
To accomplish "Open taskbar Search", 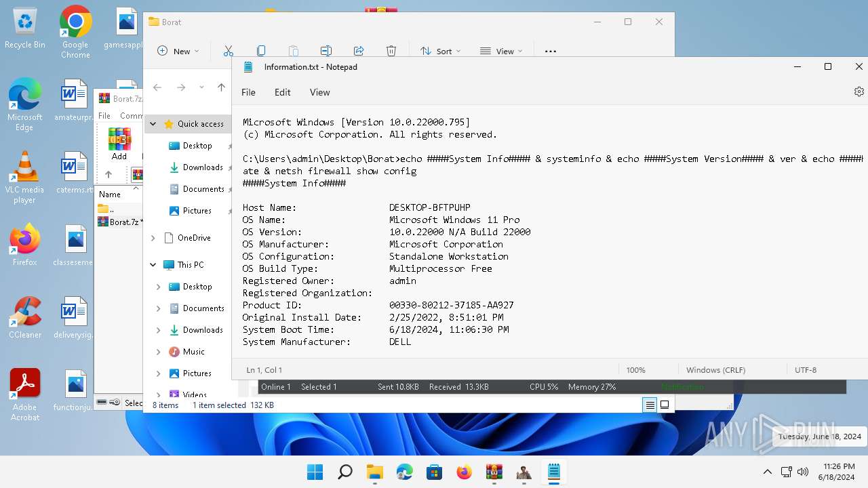I will (x=344, y=472).
